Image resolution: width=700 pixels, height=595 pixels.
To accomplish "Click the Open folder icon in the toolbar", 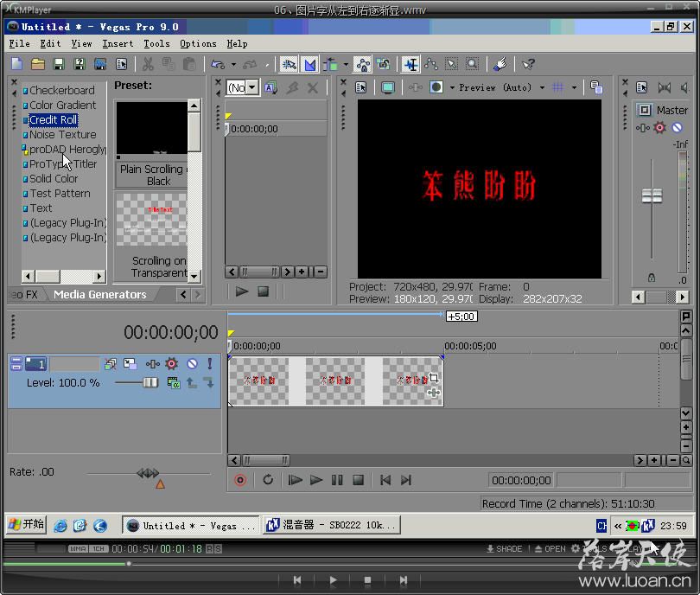I will 37,64.
